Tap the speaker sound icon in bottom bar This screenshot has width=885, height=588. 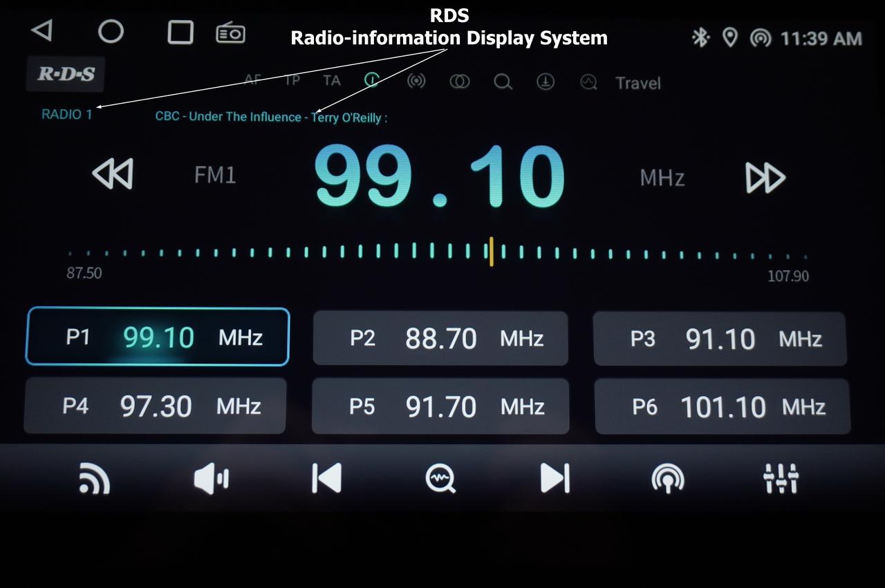[x=211, y=478]
